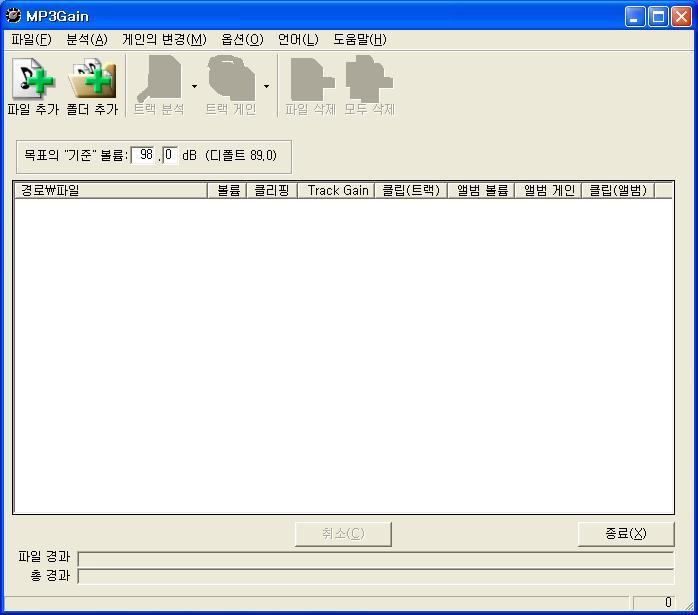Screen dimensions: 698x615
Task: Click the 종료(X) exit button
Action: [x=626, y=533]
